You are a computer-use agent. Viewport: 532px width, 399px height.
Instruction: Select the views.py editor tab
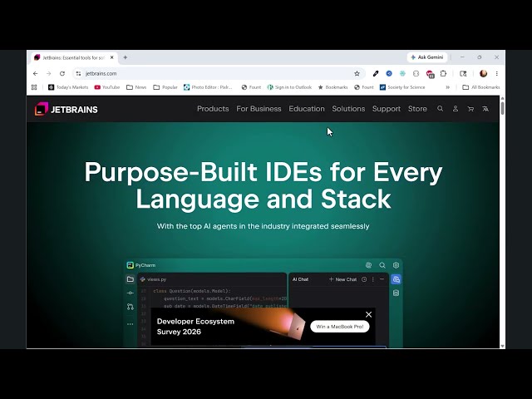click(x=153, y=279)
